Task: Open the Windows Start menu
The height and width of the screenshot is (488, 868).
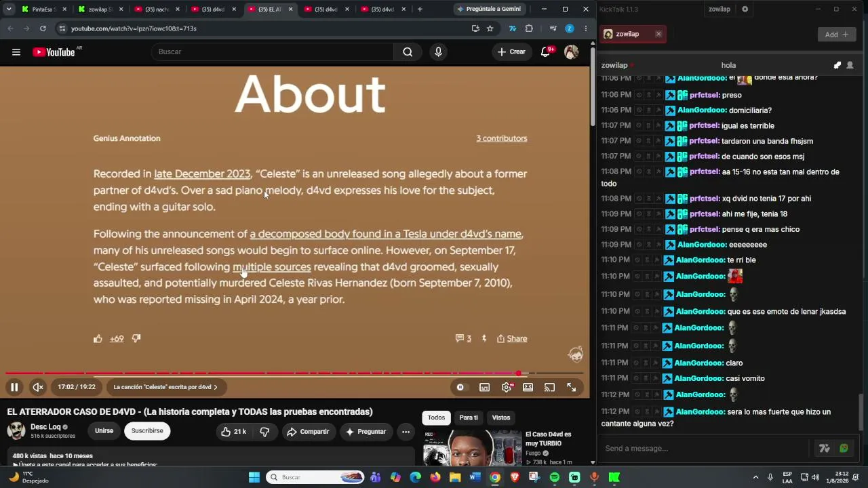Action: coord(254,478)
